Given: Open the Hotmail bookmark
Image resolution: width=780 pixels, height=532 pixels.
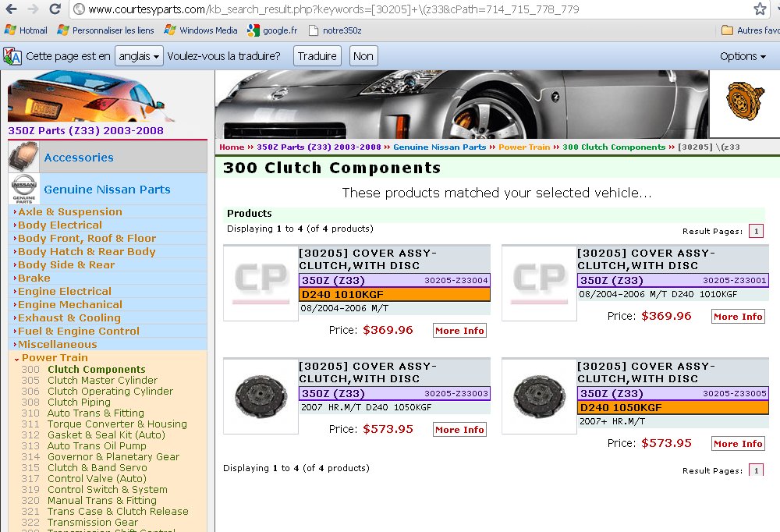Looking at the screenshot, I should [26, 30].
